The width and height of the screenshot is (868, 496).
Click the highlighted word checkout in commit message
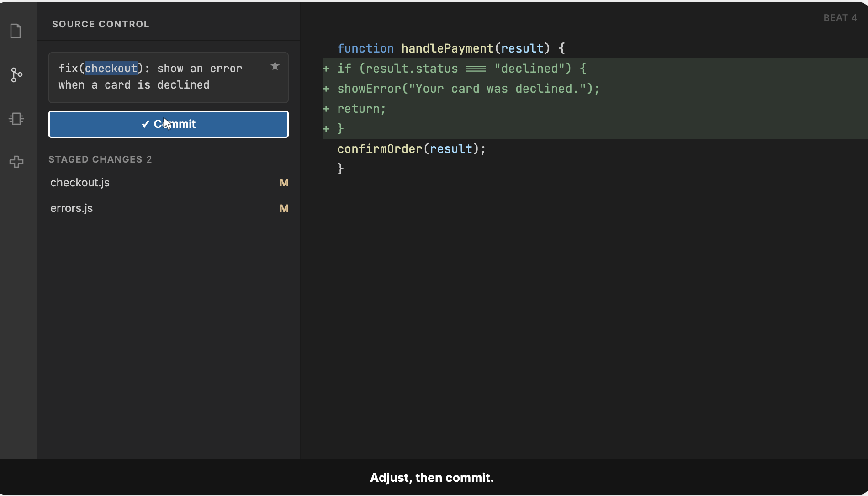(x=111, y=69)
